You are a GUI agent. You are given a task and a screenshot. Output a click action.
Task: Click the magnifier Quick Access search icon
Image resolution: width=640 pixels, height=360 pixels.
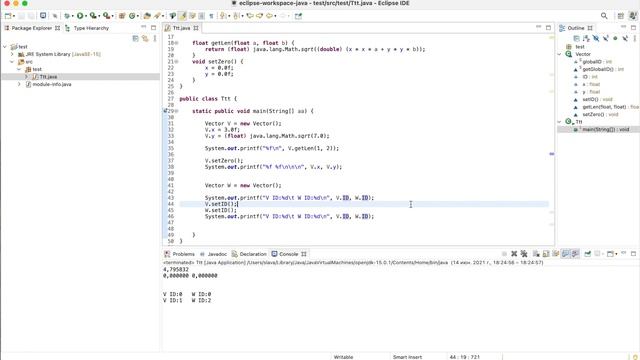[x=604, y=16]
